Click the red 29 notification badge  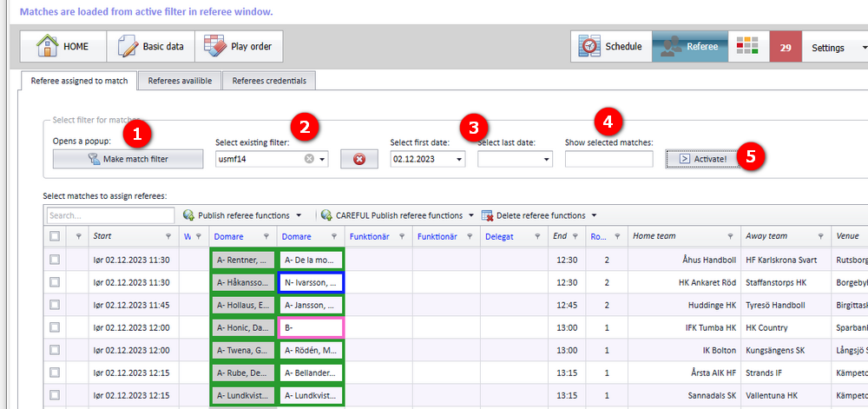point(786,48)
